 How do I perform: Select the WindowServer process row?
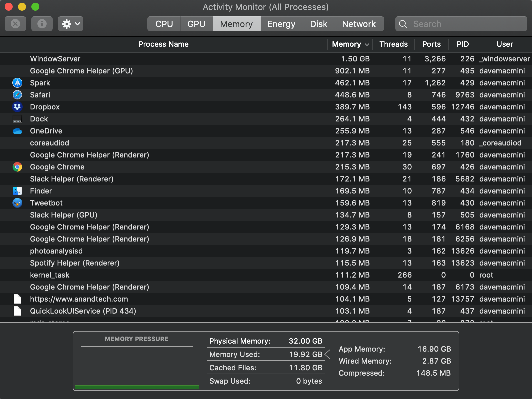tap(266, 59)
